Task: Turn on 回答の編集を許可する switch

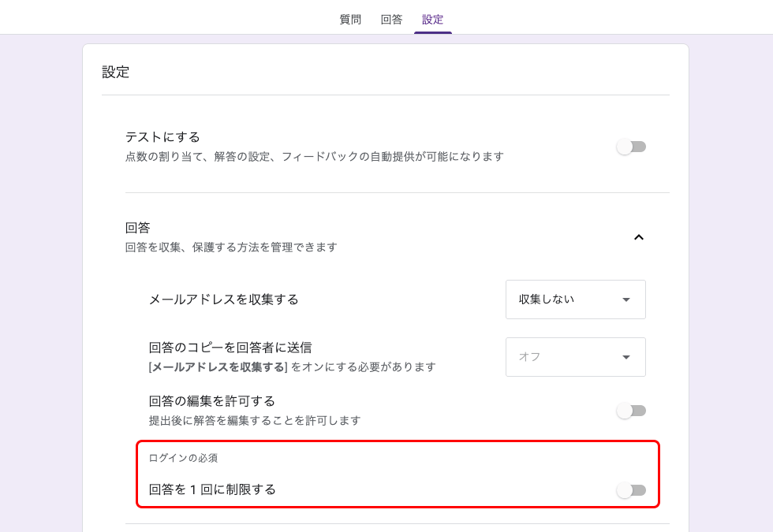Action: pos(631,410)
